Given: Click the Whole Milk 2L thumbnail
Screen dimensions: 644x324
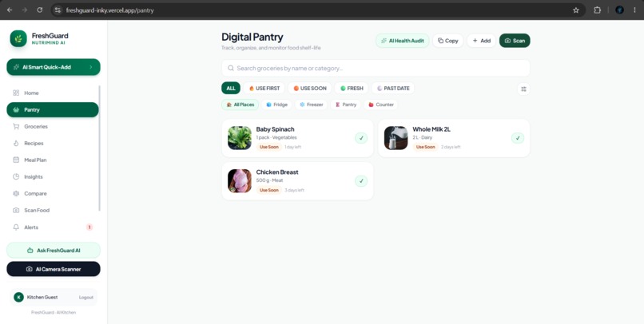Looking at the screenshot, I should (396, 138).
